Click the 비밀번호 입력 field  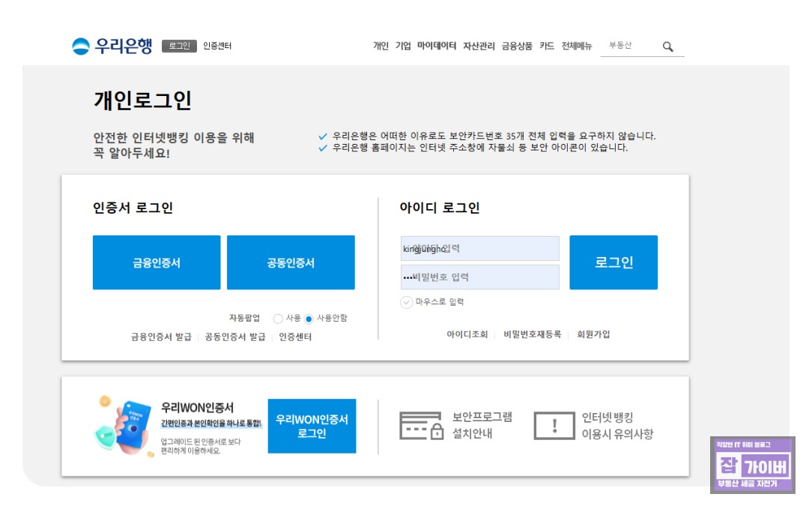[x=480, y=277]
